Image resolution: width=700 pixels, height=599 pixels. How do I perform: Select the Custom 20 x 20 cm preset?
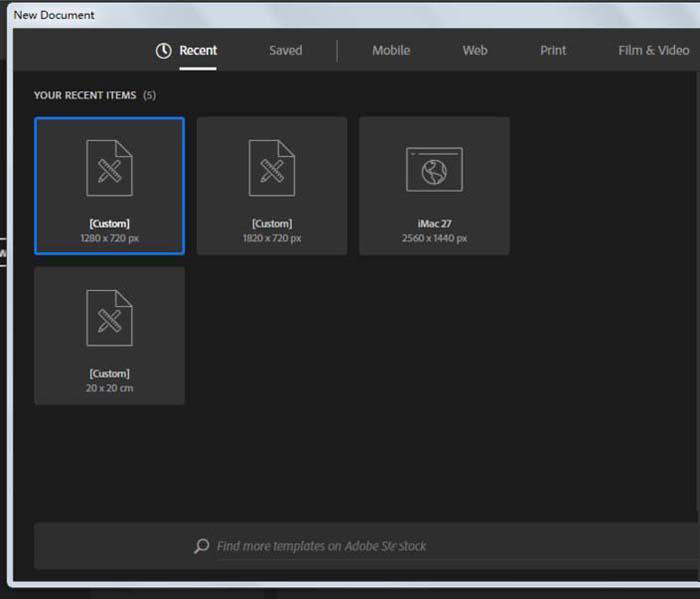(x=109, y=336)
